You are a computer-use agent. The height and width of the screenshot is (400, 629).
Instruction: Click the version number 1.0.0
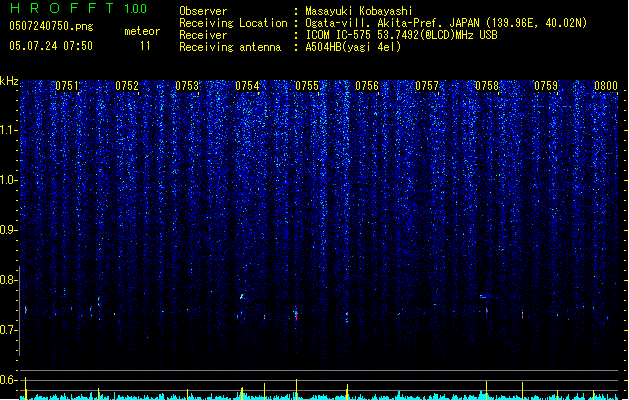pos(136,8)
